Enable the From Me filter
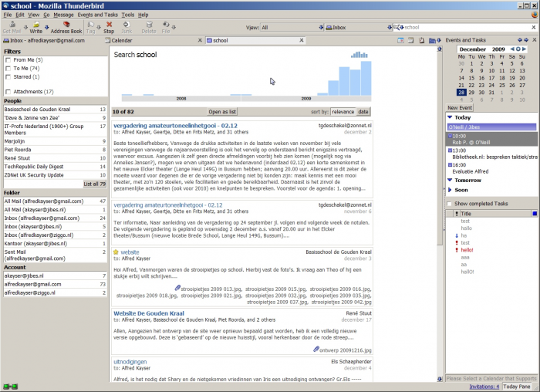540x392 pixels. point(8,60)
